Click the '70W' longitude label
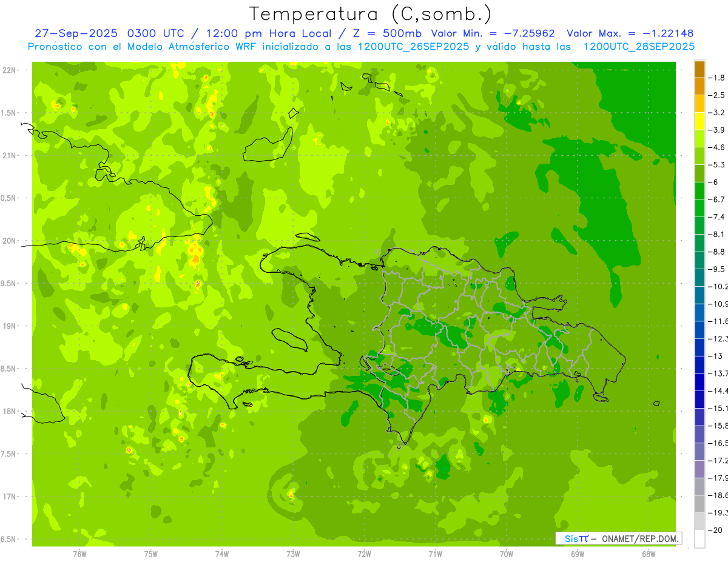The image size is (728, 562). pos(507,554)
